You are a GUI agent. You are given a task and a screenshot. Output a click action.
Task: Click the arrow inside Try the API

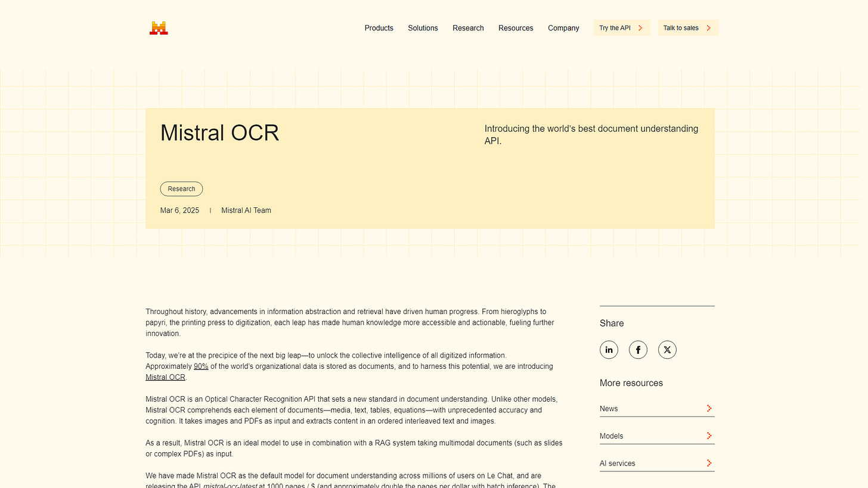640,28
